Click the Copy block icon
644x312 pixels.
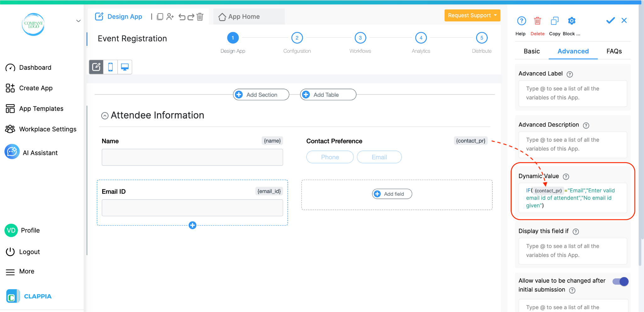555,21
